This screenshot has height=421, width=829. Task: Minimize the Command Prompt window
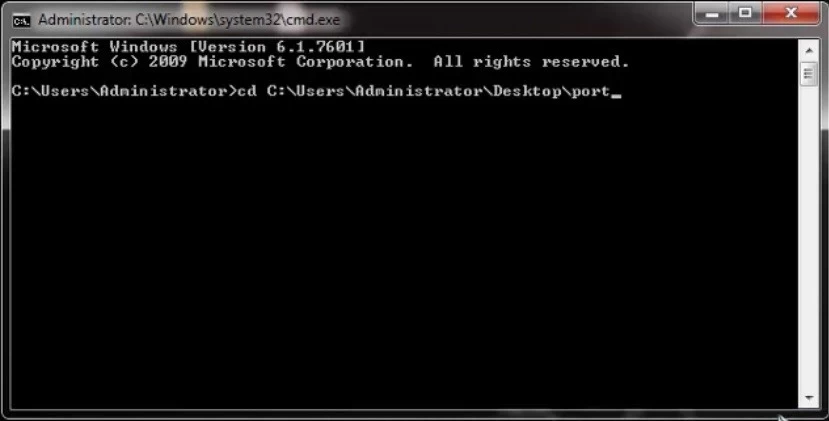712,14
